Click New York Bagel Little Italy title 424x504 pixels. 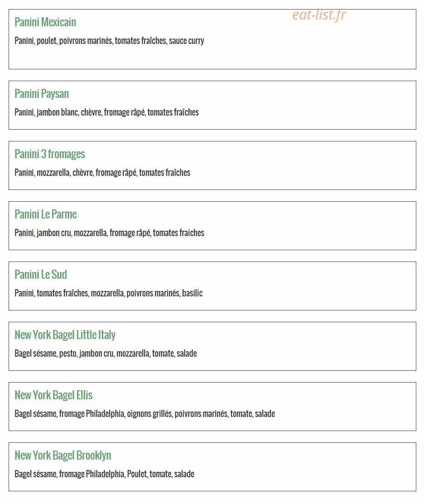pos(65,335)
